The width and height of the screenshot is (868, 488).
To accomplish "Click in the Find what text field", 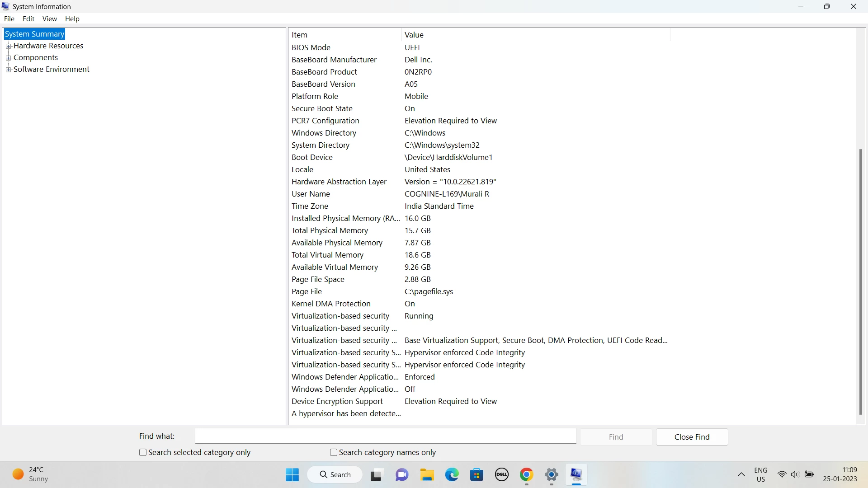I will click(385, 436).
